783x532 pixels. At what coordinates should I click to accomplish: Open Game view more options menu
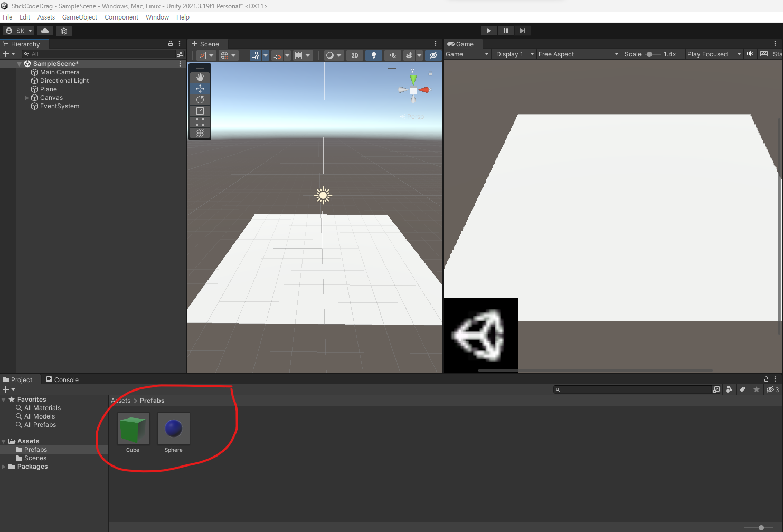click(x=775, y=44)
